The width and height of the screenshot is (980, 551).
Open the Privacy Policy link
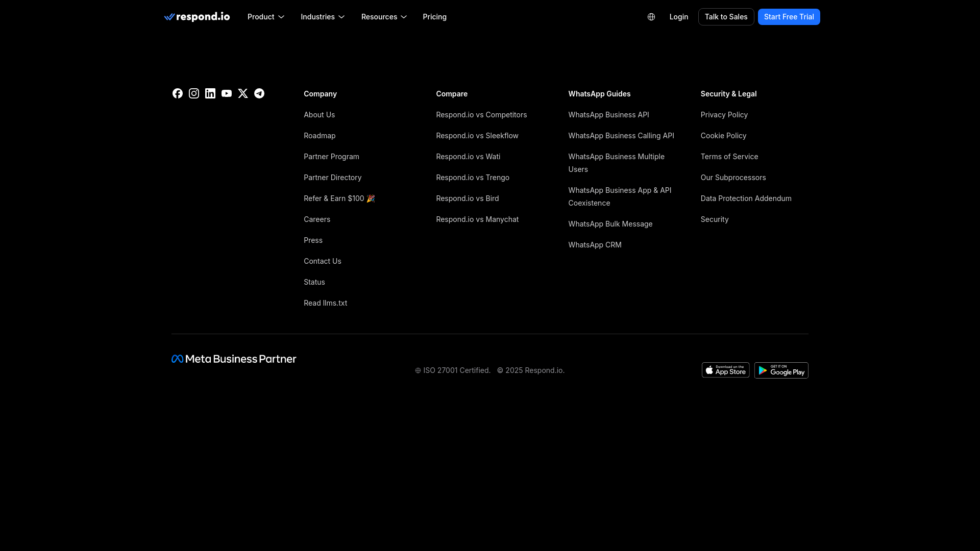724,115
